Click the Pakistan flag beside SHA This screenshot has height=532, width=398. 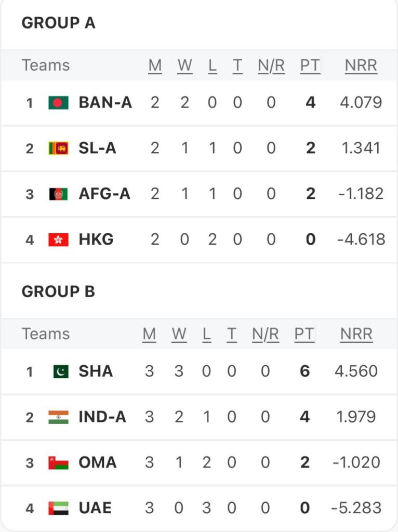(x=60, y=371)
